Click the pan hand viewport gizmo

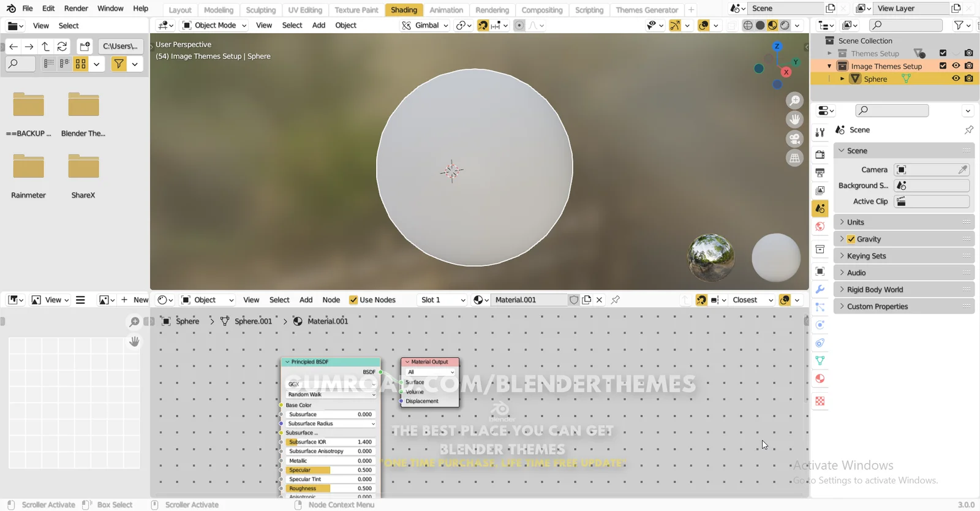tap(794, 119)
